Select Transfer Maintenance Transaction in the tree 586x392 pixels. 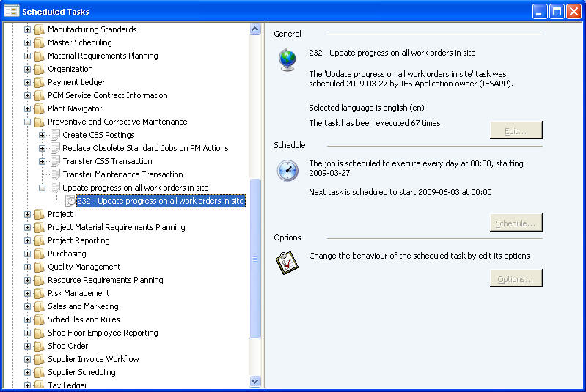point(122,174)
